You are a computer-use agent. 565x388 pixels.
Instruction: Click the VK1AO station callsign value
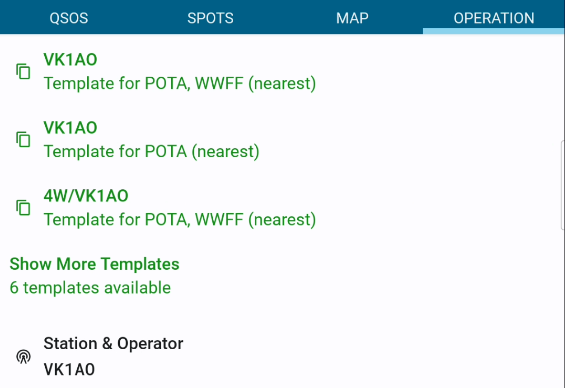coord(69,370)
